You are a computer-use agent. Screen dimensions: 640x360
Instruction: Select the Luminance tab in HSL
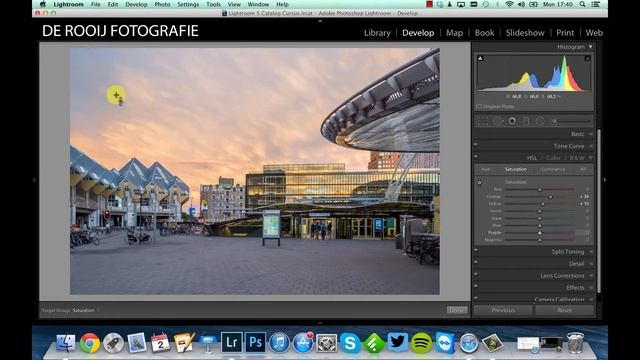click(x=553, y=169)
